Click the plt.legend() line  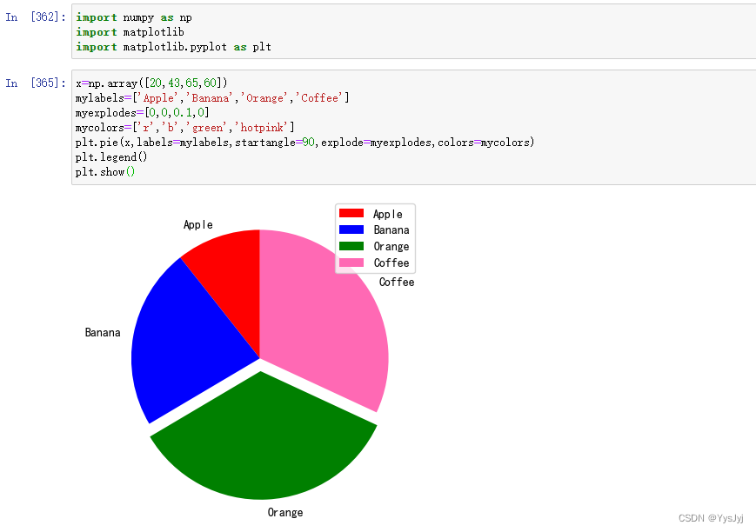point(111,157)
